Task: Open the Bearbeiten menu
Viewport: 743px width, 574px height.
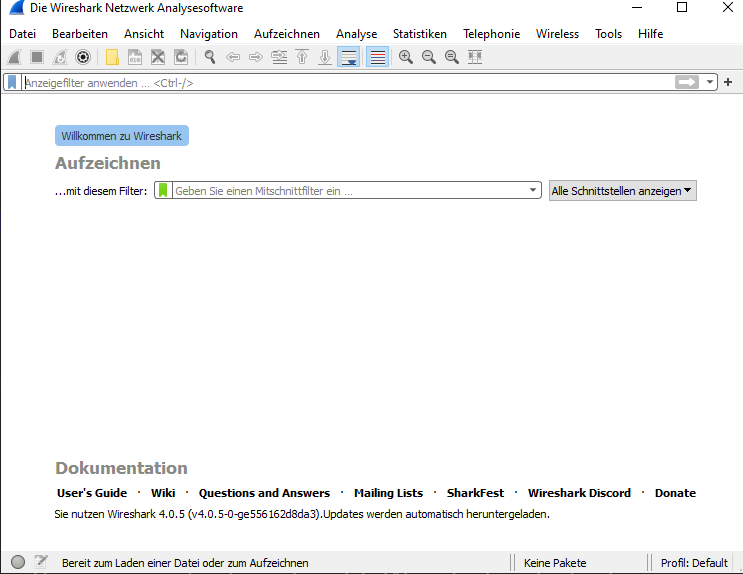Action: click(x=80, y=34)
